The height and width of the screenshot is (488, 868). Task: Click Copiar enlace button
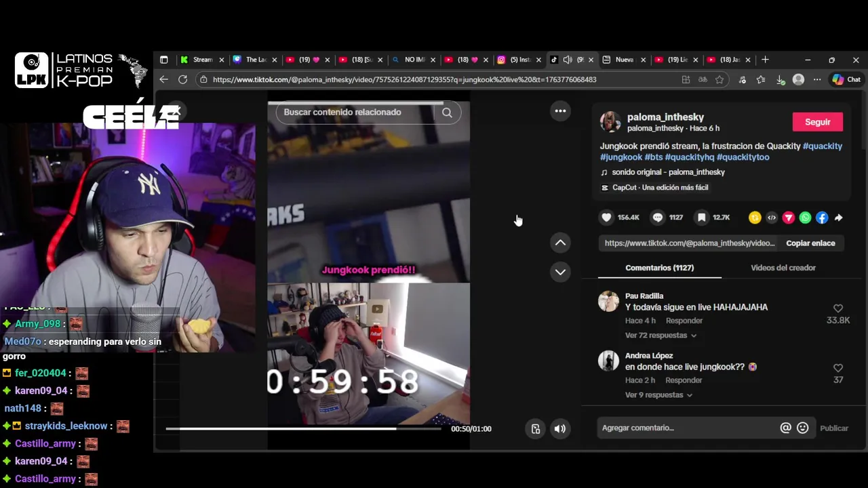[x=810, y=243]
